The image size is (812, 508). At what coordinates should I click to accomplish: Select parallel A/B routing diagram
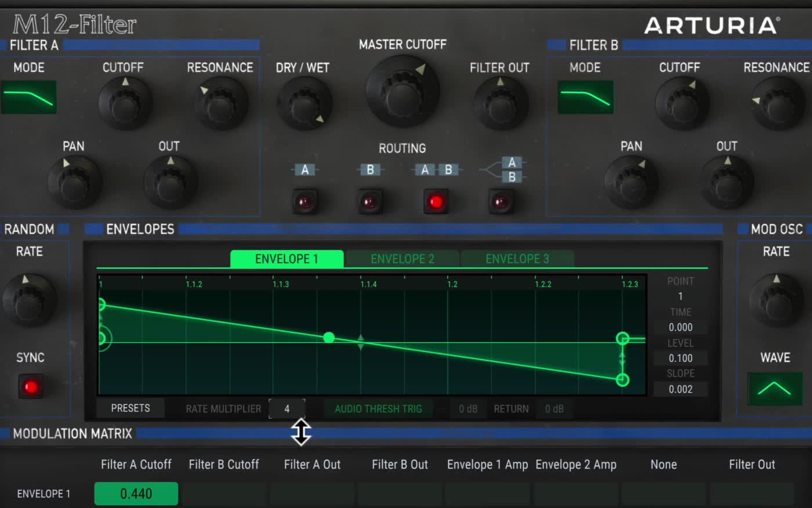point(503,169)
